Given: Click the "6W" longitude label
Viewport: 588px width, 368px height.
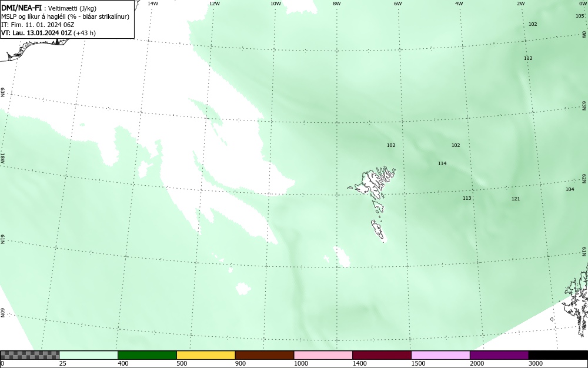Looking at the screenshot, I should point(398,4).
